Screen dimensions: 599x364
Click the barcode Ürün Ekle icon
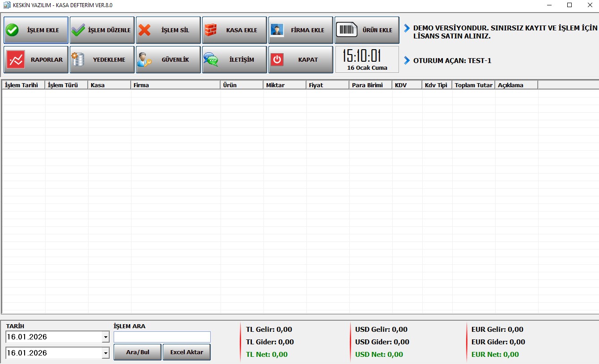(347, 30)
